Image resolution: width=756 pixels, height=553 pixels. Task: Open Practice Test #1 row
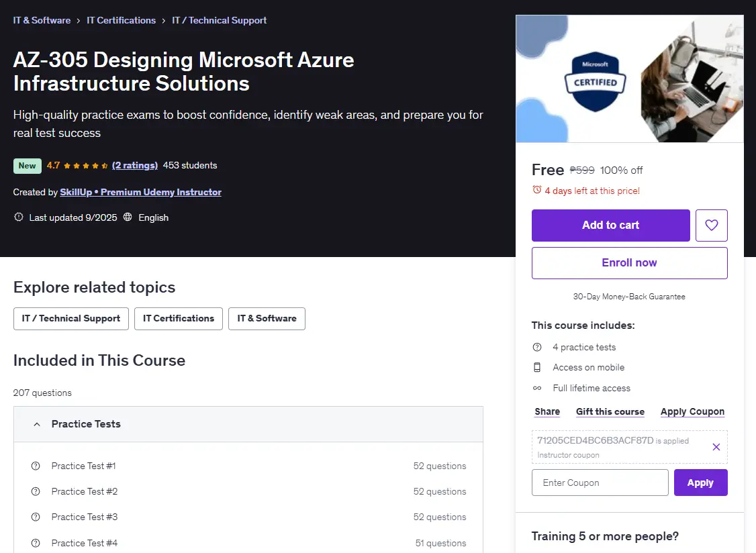click(248, 466)
